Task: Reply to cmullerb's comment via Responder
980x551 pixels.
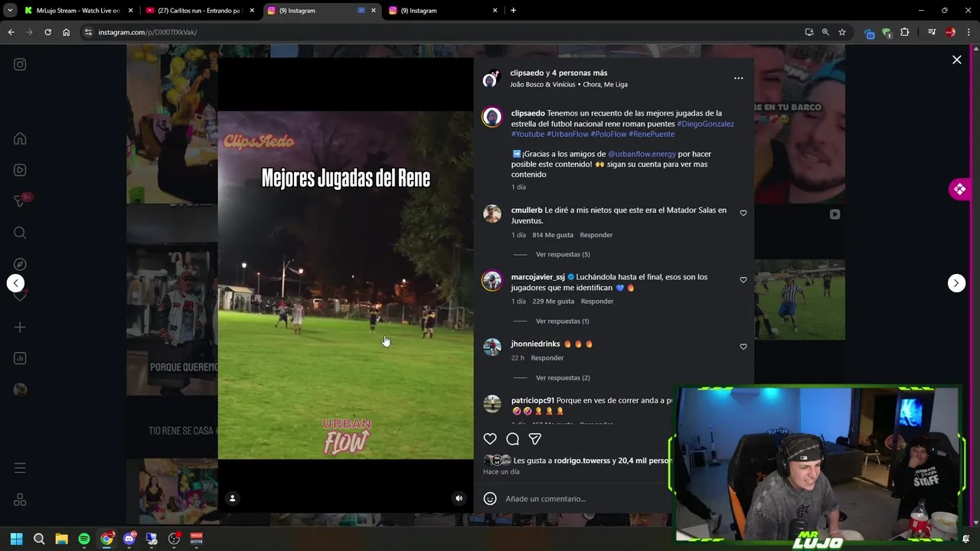Action: [x=596, y=235]
